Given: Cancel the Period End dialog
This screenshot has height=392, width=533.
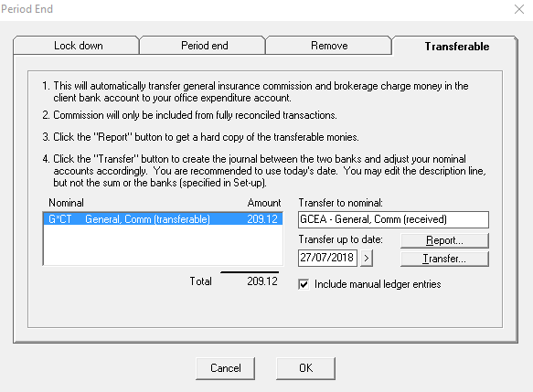Looking at the screenshot, I should click(225, 368).
